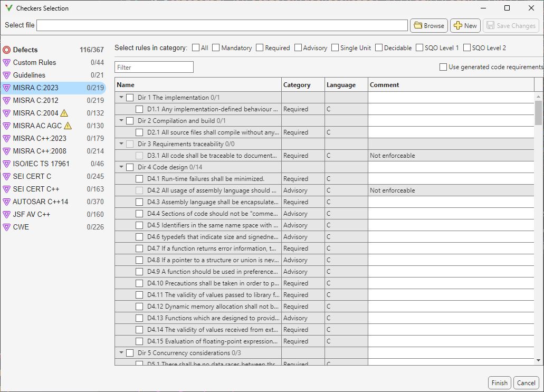Screen dimensions: 544x392
Task: Click the Cancel button
Action: 526,383
